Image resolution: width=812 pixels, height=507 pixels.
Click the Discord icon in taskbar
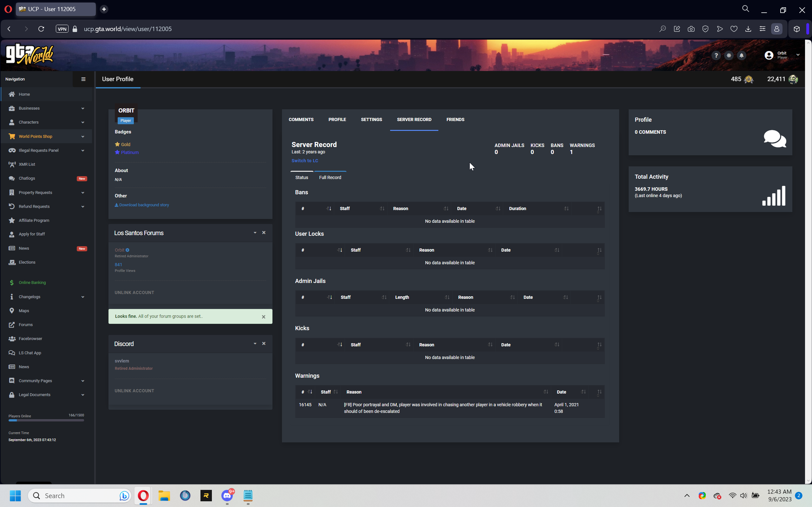click(227, 495)
